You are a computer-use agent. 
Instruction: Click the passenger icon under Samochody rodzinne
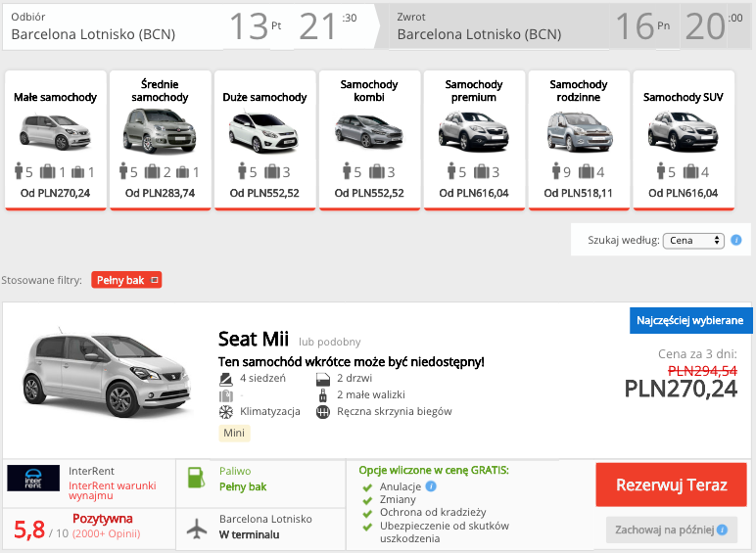[x=556, y=171]
